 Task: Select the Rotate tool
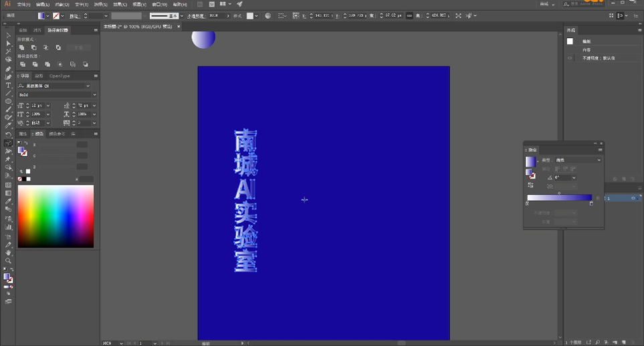[8, 135]
